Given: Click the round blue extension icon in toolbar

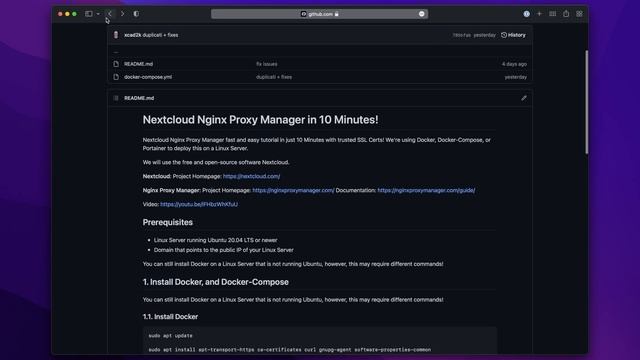Looking at the screenshot, I should (x=527, y=14).
